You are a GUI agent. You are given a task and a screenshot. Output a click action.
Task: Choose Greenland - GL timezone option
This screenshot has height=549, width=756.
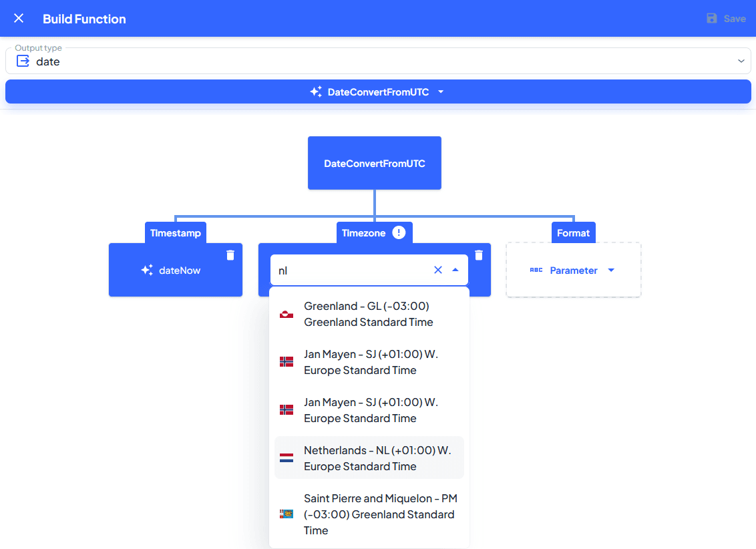[x=369, y=314]
